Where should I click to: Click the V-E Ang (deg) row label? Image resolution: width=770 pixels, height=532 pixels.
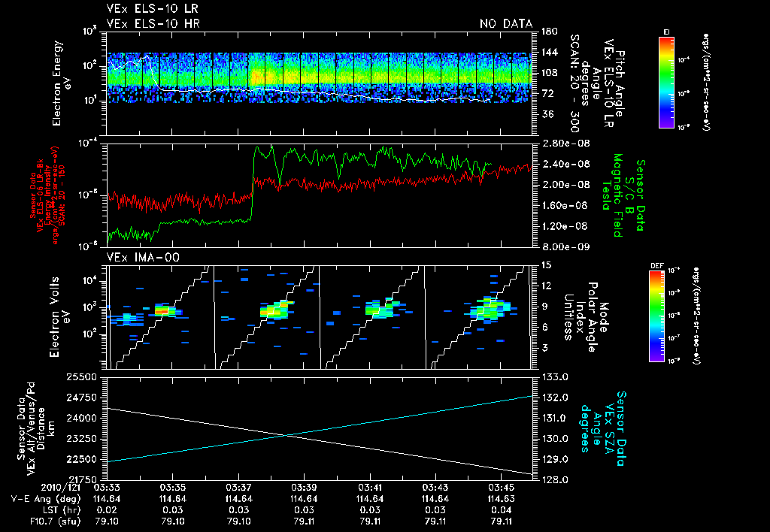pos(46,499)
